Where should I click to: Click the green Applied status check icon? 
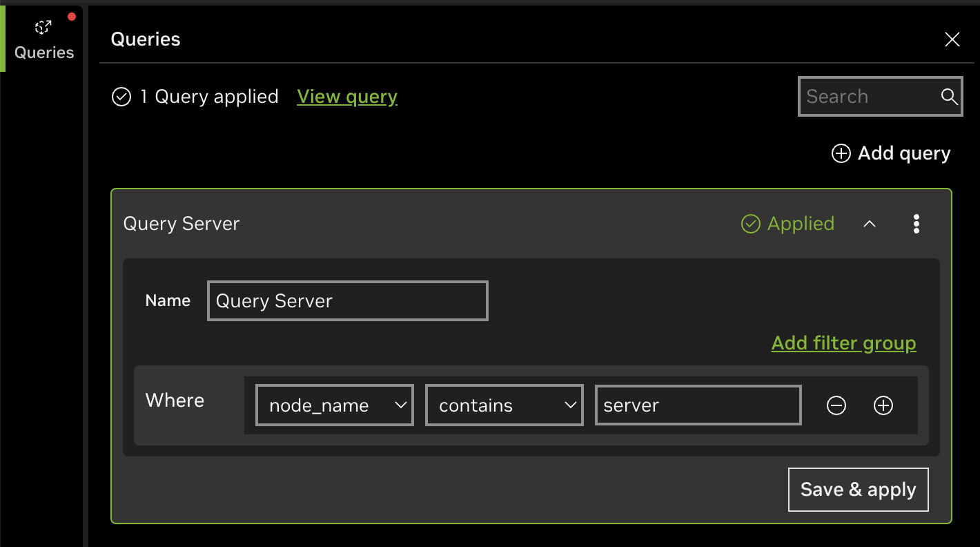click(750, 224)
